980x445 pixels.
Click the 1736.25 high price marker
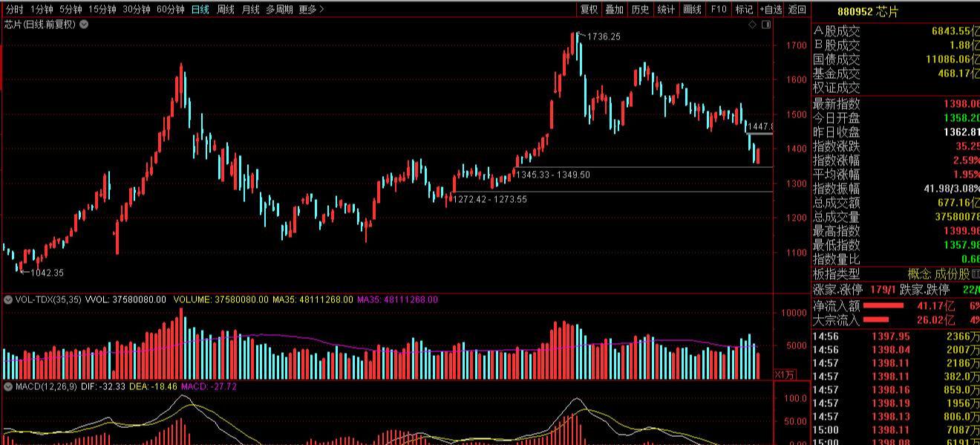pos(604,36)
